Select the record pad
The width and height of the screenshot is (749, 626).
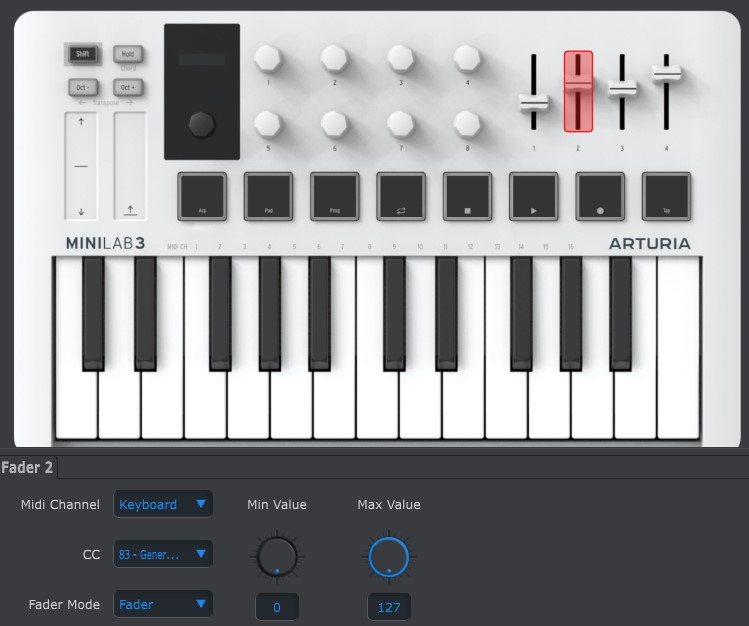pos(600,196)
